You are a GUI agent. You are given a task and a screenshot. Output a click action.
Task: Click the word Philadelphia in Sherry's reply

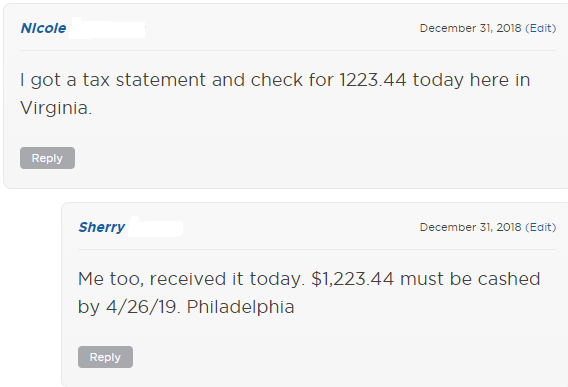point(240,307)
